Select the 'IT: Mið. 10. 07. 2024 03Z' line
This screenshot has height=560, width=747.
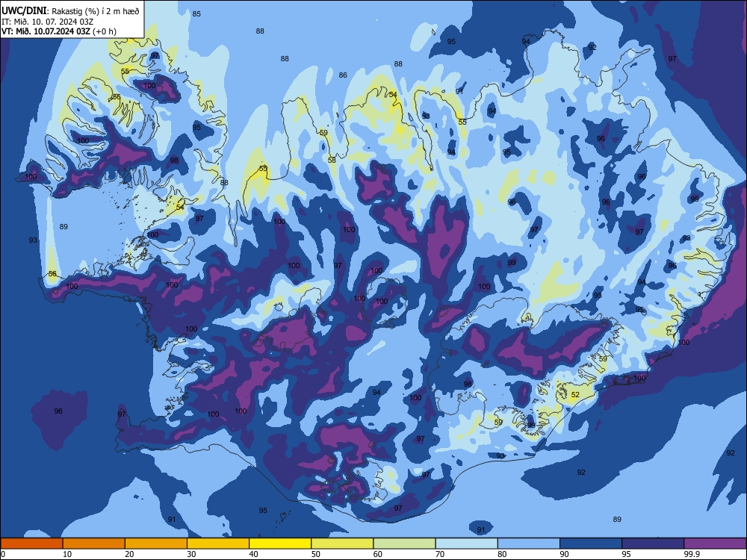coord(47,22)
